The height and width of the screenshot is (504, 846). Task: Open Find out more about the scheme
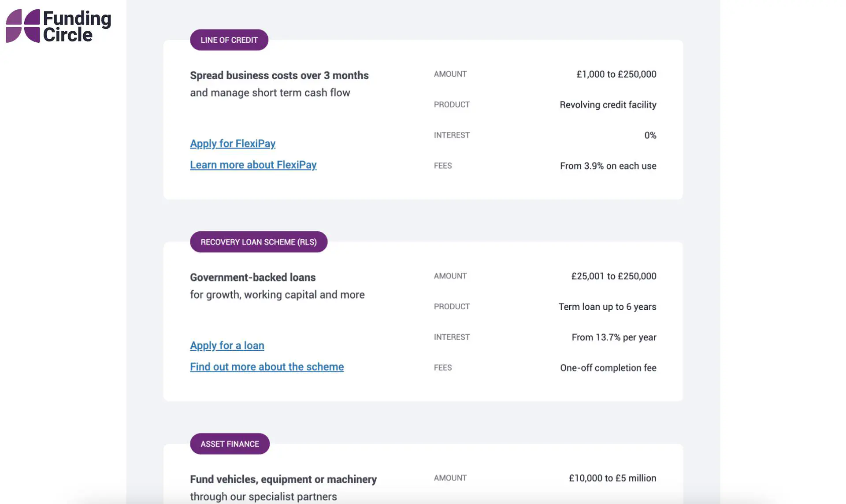pyautogui.click(x=267, y=367)
